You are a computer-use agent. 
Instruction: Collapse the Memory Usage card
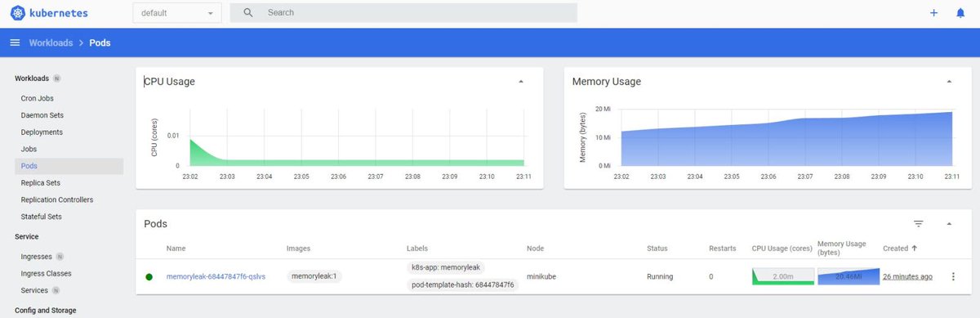948,82
